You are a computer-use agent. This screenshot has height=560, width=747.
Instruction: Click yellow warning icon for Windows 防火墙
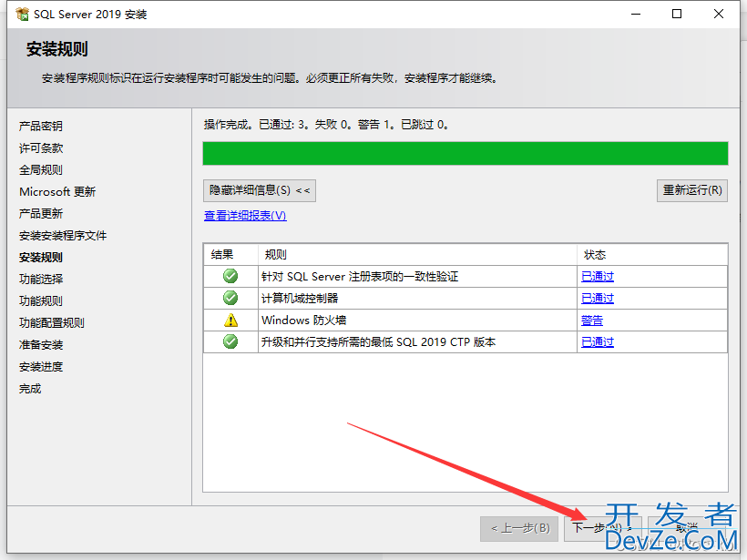[x=230, y=320]
